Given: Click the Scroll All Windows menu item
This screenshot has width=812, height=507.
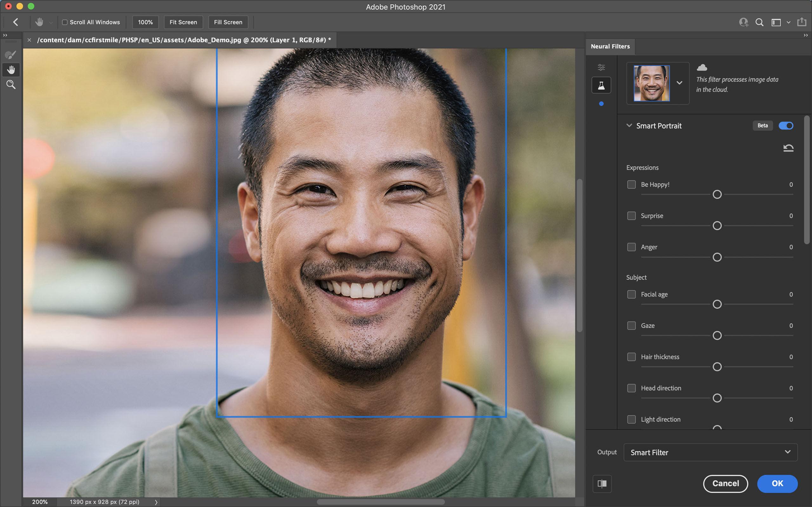Looking at the screenshot, I should 91,22.
